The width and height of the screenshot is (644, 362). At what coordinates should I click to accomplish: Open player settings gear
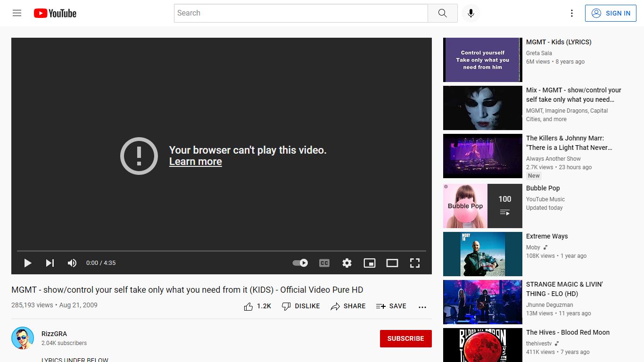pyautogui.click(x=347, y=263)
